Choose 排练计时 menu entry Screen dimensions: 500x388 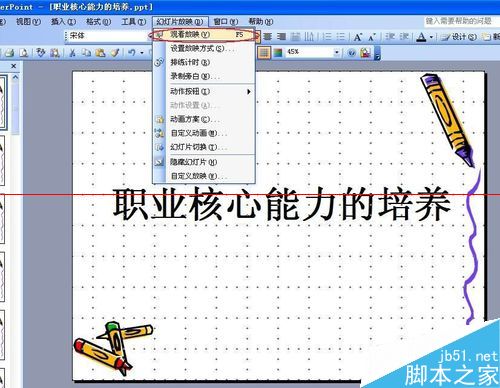[x=204, y=62]
